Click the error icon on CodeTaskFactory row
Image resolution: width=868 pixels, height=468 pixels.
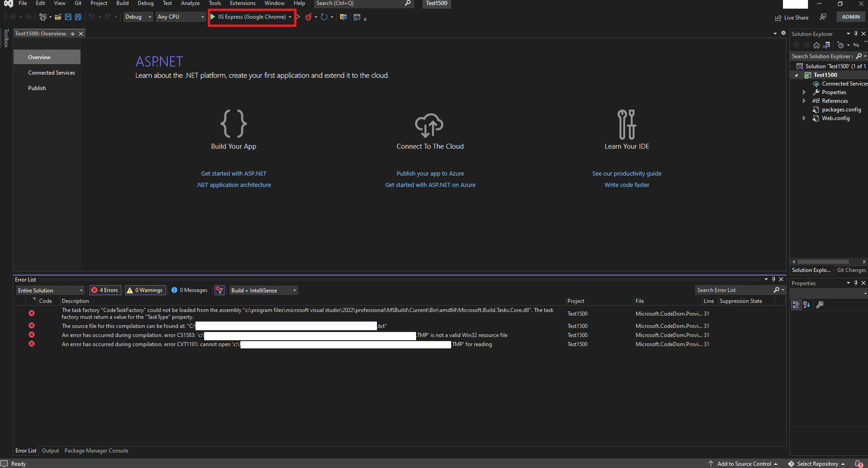[x=32, y=313]
